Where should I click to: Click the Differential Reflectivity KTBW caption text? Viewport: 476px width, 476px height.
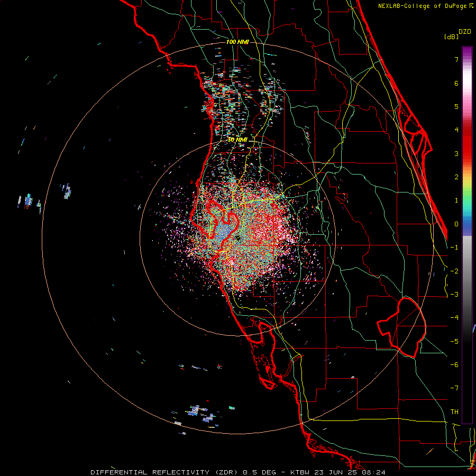click(238, 472)
